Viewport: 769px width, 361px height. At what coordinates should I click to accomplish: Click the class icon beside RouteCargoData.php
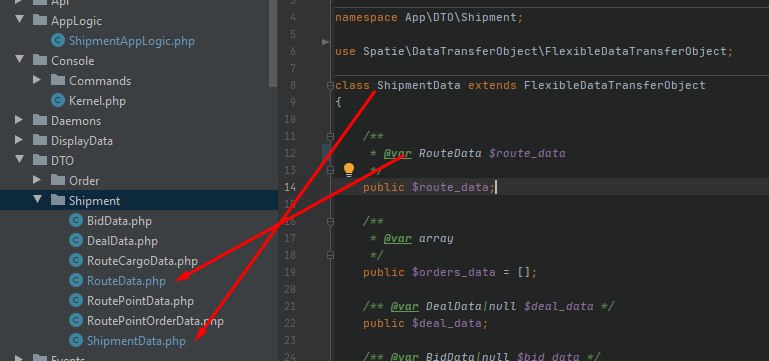(76, 260)
